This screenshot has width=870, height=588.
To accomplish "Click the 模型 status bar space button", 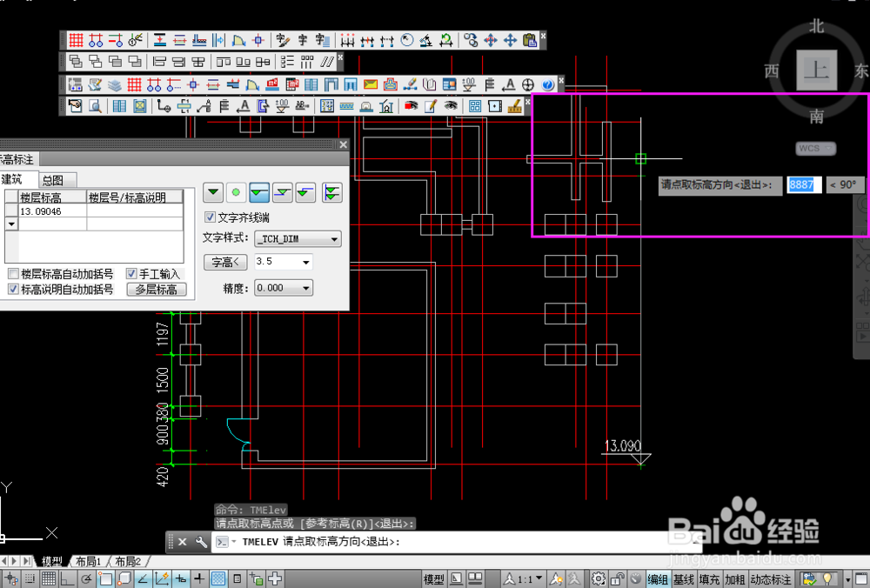I will [x=433, y=579].
